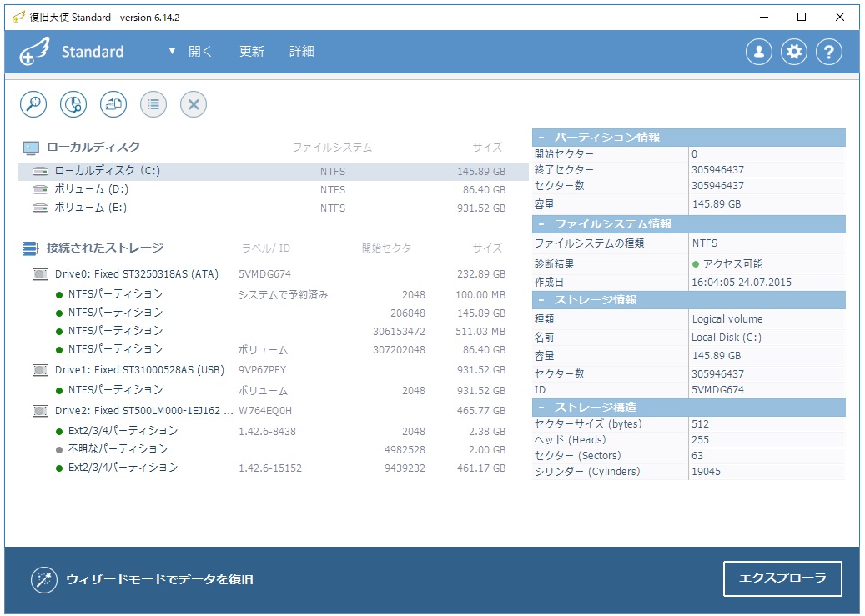Collapse the ファイルシステム情報 section
This screenshot has height=616, width=865.
(x=541, y=224)
